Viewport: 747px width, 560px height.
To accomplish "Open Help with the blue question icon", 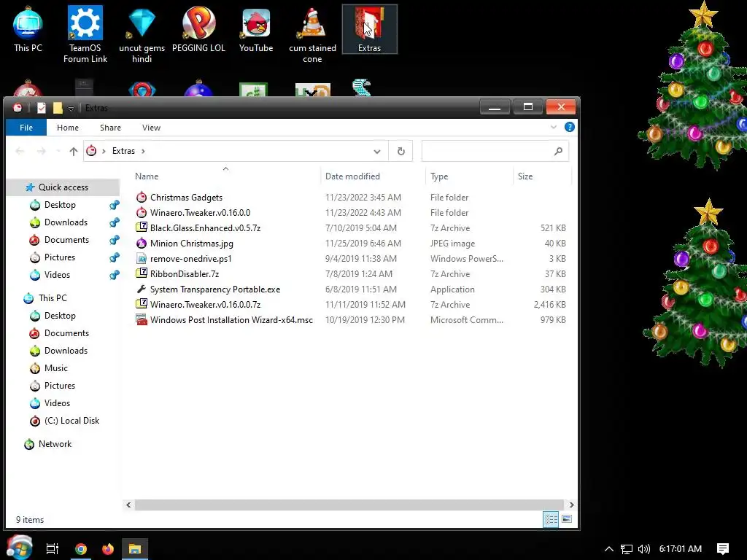I will [569, 127].
